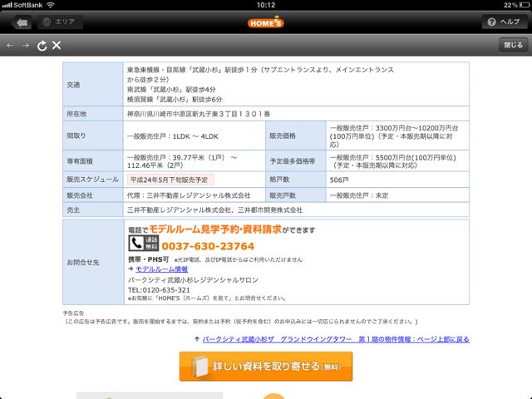Go forward in the browser history
This screenshot has width=532, height=399.
[26, 45]
